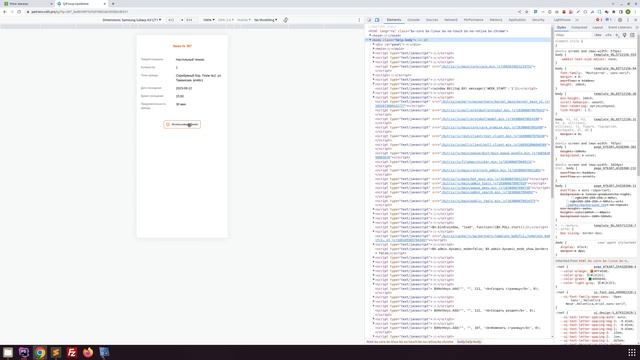Expand the div node under body

pyautogui.click(x=373, y=44)
